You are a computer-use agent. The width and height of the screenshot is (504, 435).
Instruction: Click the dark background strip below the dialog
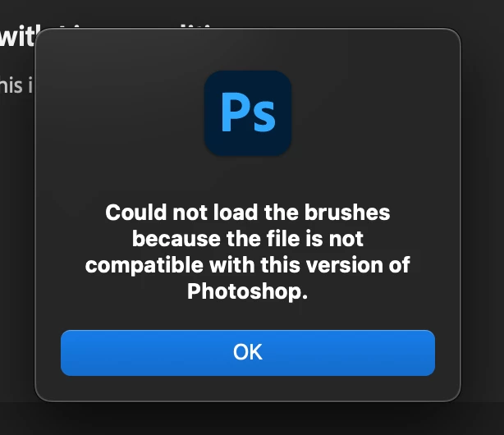(252, 419)
